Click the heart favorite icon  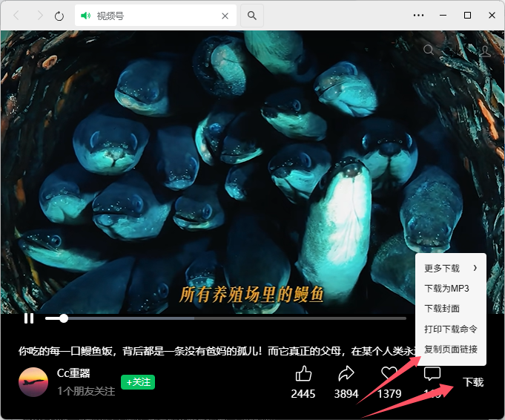(x=389, y=373)
